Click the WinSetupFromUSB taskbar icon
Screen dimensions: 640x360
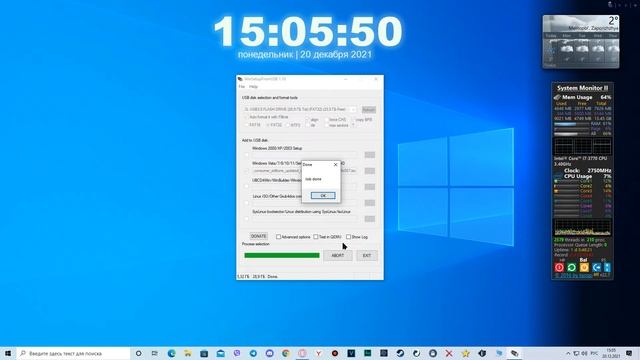(x=514, y=353)
